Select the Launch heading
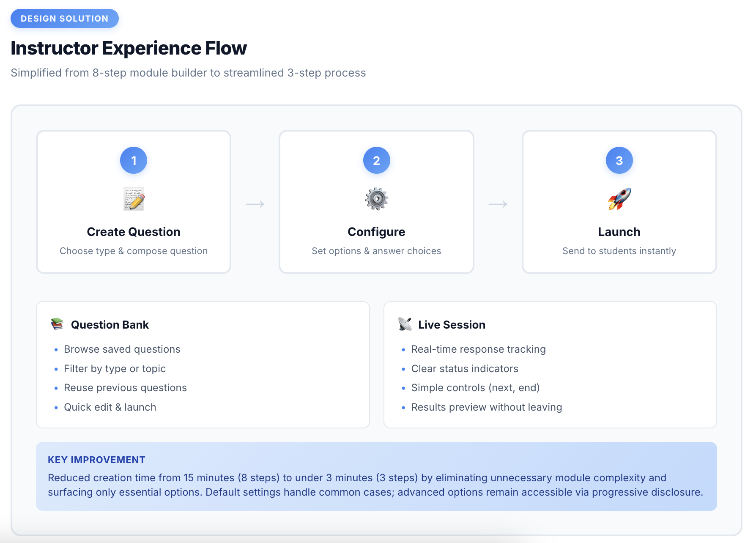 click(619, 232)
